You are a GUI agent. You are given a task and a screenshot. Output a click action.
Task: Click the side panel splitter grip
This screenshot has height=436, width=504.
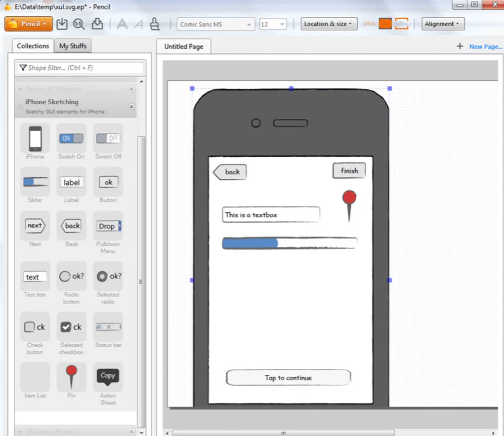coord(141,282)
